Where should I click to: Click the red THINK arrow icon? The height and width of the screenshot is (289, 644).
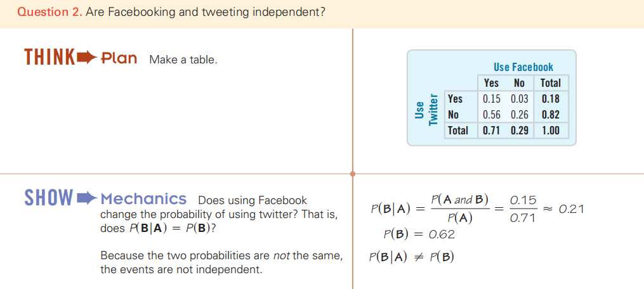[x=87, y=58]
